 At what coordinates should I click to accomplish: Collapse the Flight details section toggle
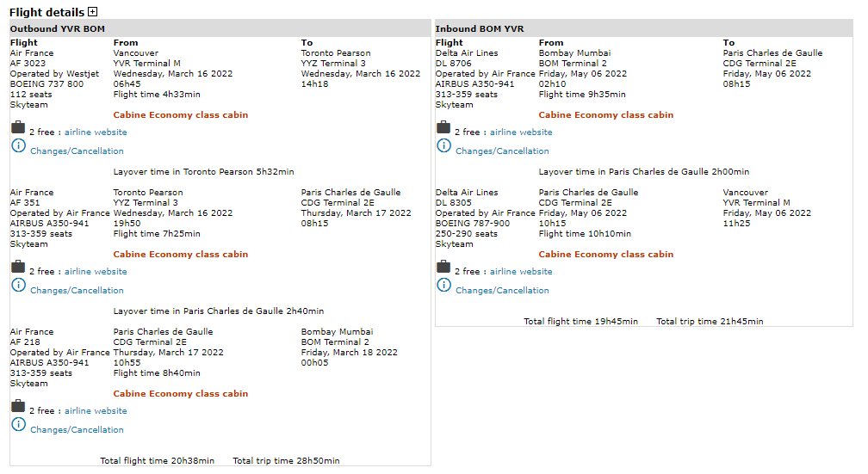93,12
